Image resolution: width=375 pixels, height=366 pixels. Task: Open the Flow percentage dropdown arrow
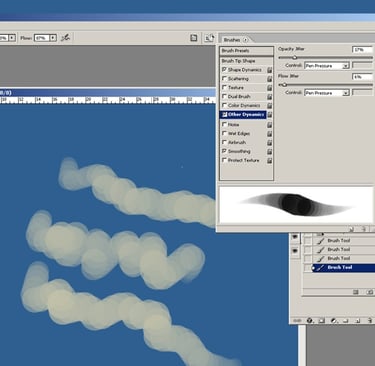click(53, 38)
